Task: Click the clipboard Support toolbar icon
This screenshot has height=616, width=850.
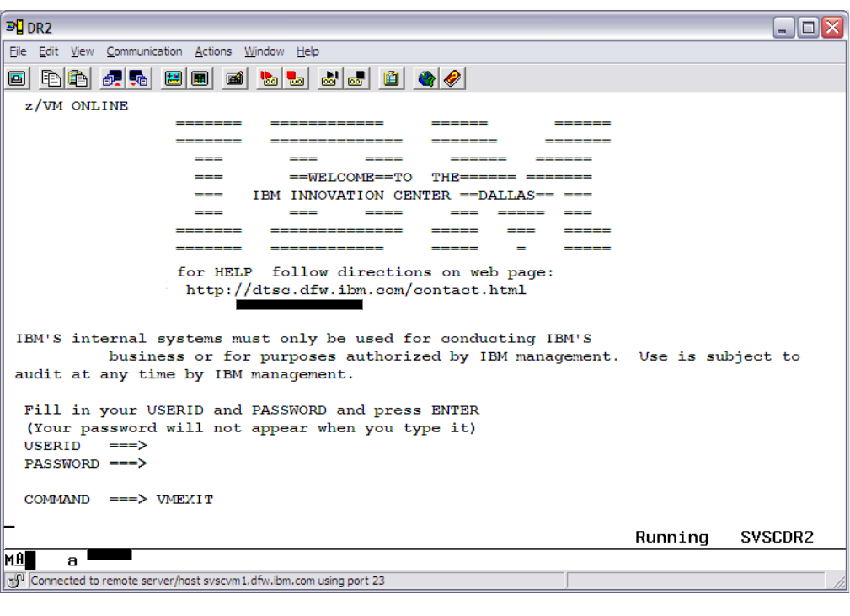Action: pyautogui.click(x=391, y=78)
